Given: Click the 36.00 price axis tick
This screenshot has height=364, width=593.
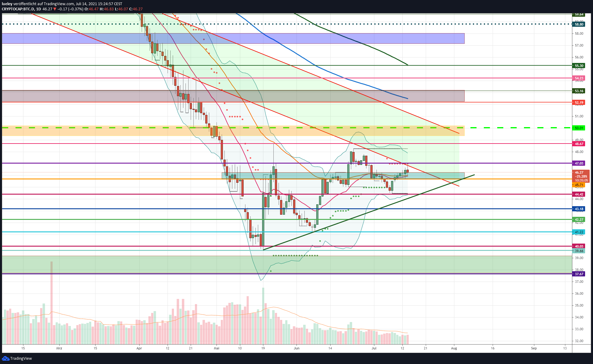Looking at the screenshot, I should point(579,293).
